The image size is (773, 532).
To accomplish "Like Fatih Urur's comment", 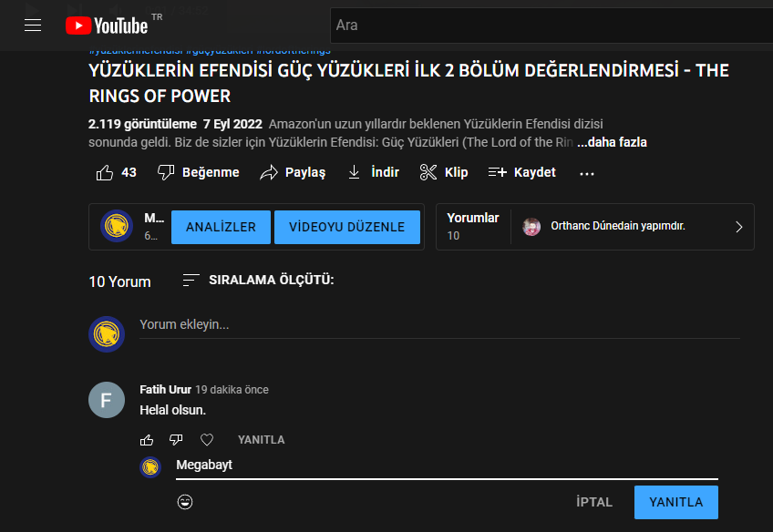I will [x=147, y=440].
